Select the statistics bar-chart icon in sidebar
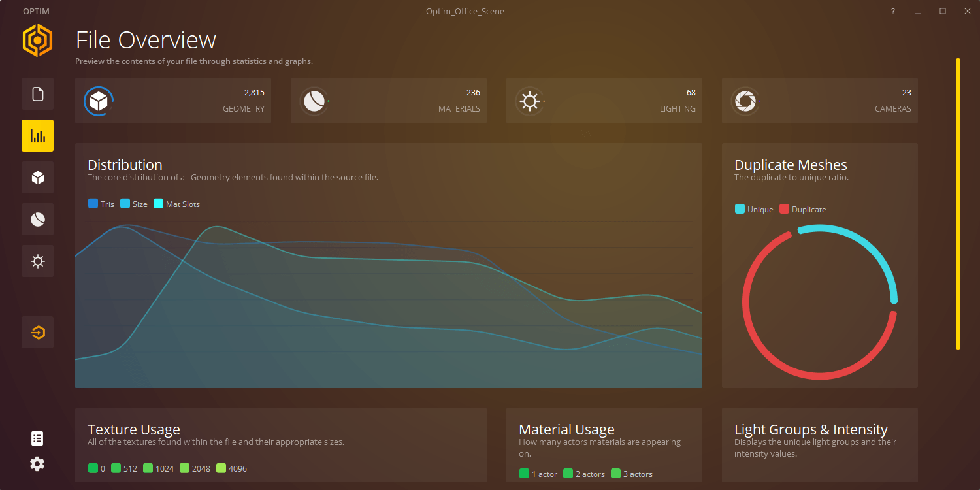980x490 pixels. (x=37, y=135)
